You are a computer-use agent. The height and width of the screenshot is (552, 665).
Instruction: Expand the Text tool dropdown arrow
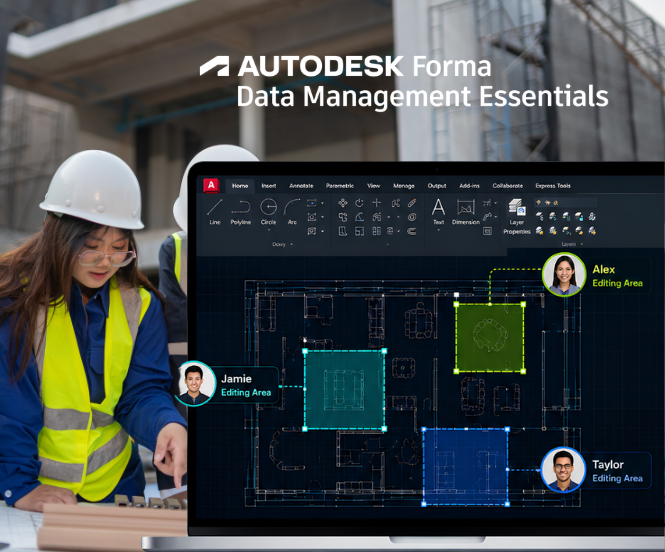pyautogui.click(x=439, y=230)
